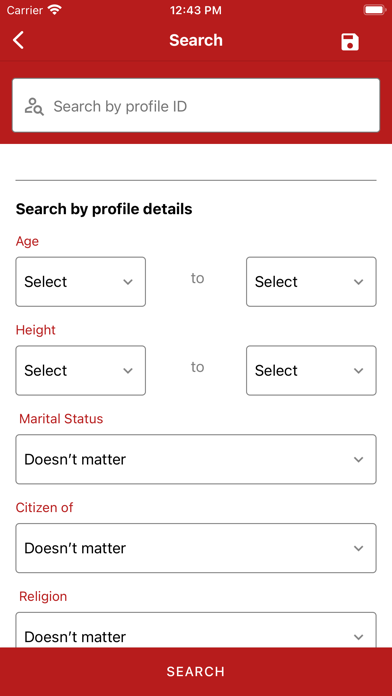Screen dimensions: 392x696
Task: Expand the Marital Status dropdown
Action: click(196, 459)
